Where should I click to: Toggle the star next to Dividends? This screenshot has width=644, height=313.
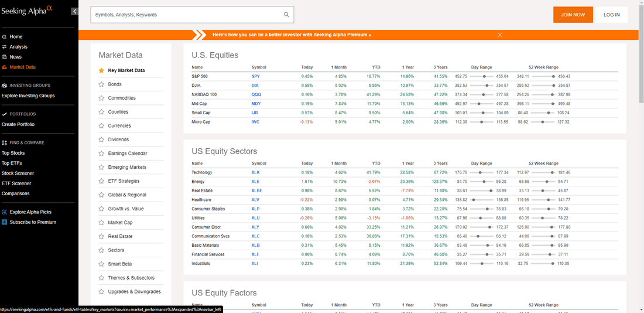[101, 140]
